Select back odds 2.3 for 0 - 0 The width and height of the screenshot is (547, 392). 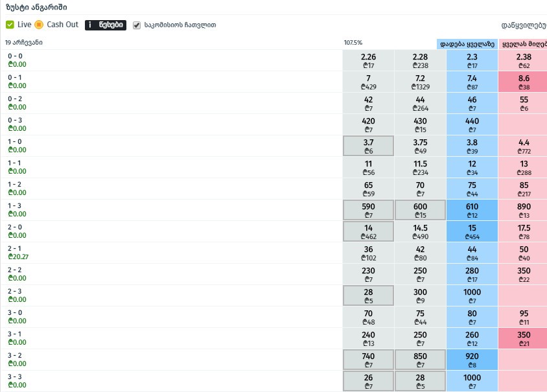[x=472, y=60]
